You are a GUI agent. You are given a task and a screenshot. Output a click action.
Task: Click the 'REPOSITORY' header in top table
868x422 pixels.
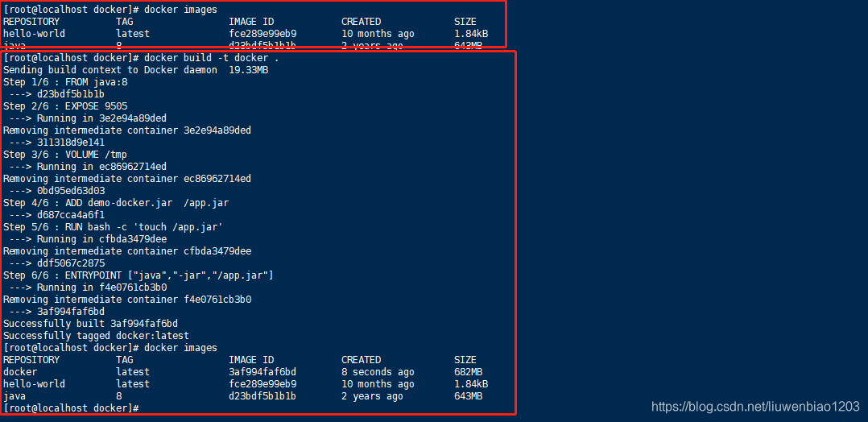pyautogui.click(x=31, y=22)
